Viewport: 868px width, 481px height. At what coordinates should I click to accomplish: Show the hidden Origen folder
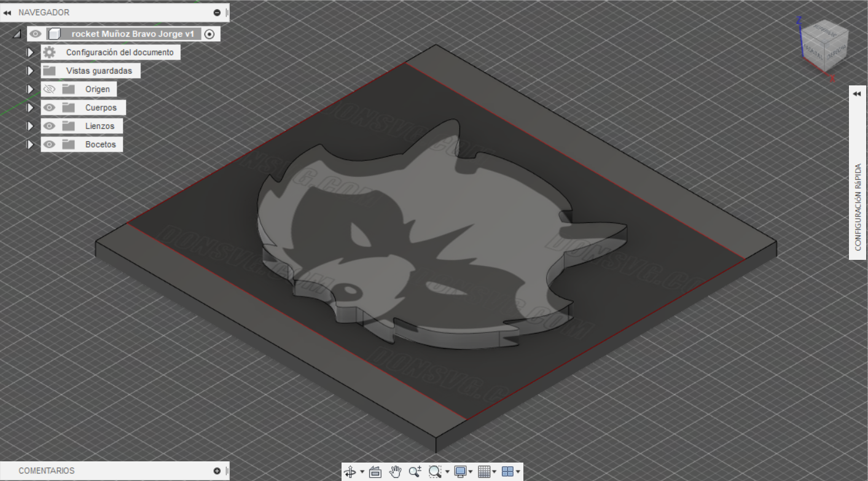point(50,89)
